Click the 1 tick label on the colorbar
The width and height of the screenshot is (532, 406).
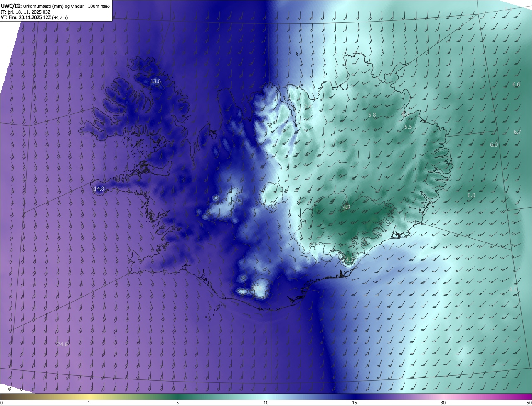coord(89,403)
